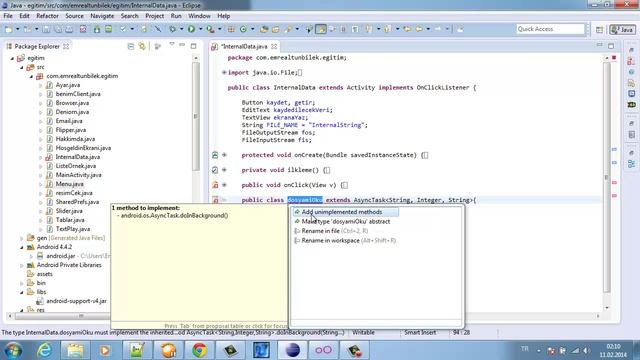Click error marker beside dosyamiOku class line
Screen dimensions: 640x360
216,200
